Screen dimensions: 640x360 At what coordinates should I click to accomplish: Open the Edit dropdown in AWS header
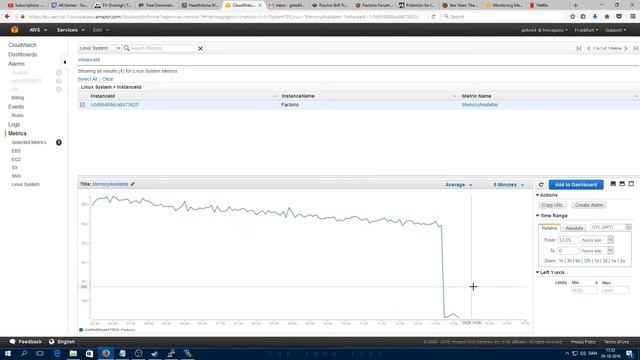(x=100, y=30)
